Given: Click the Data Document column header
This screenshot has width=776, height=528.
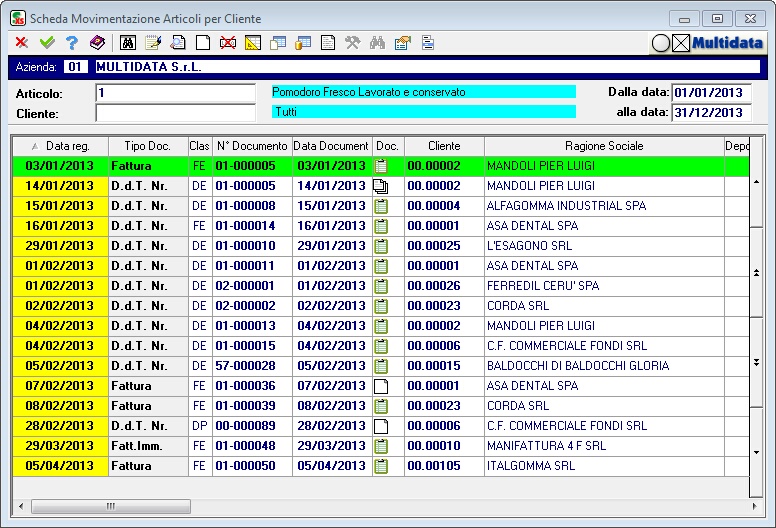Looking at the screenshot, I should (x=332, y=146).
